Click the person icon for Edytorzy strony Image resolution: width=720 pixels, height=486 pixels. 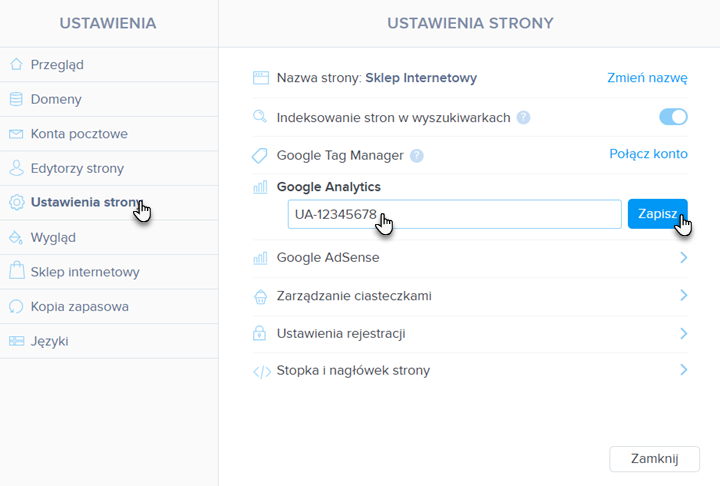click(x=16, y=168)
